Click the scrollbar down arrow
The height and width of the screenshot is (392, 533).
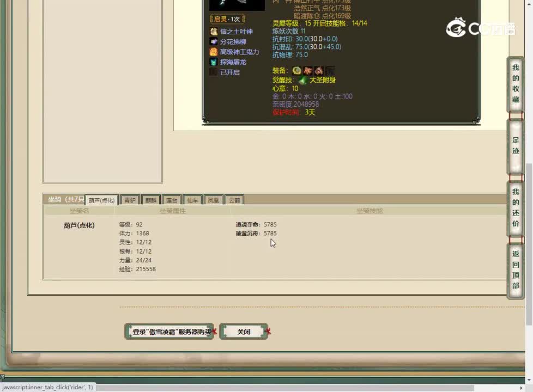click(529, 380)
